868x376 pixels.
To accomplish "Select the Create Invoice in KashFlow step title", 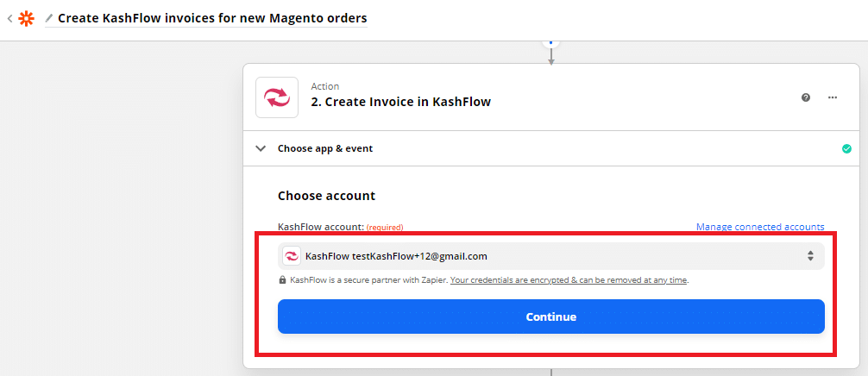I will tap(400, 102).
